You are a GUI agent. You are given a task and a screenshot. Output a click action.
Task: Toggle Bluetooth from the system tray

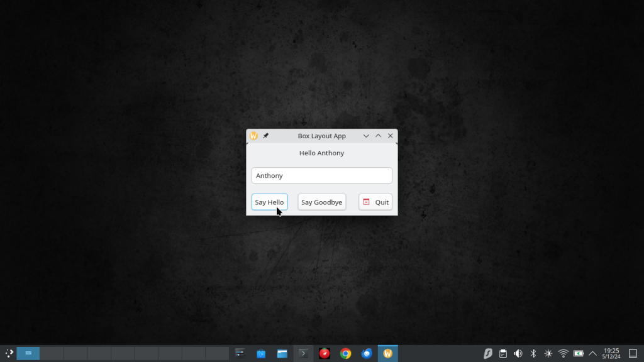tap(533, 353)
